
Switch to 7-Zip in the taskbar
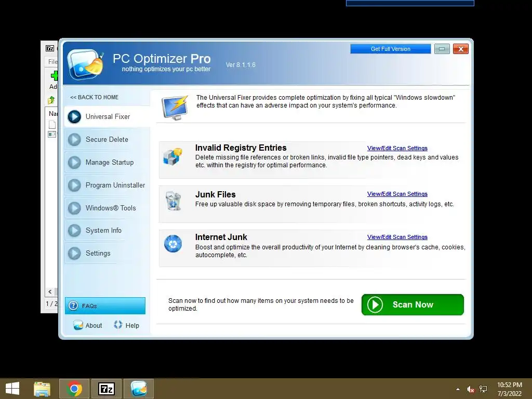click(x=107, y=389)
